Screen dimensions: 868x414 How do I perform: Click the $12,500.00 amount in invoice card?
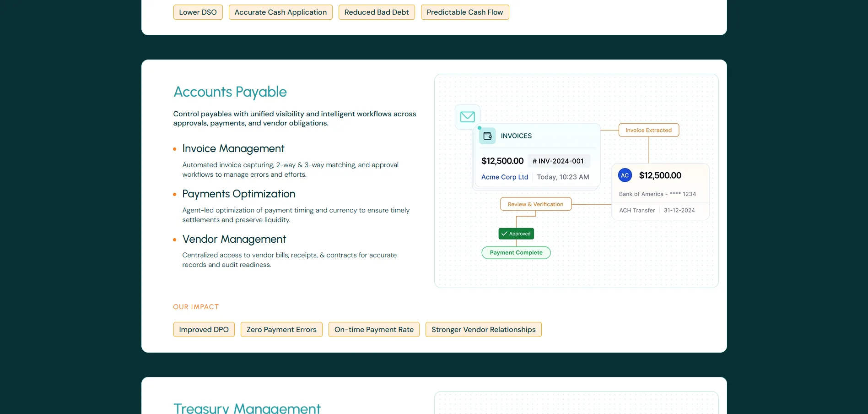pyautogui.click(x=502, y=161)
